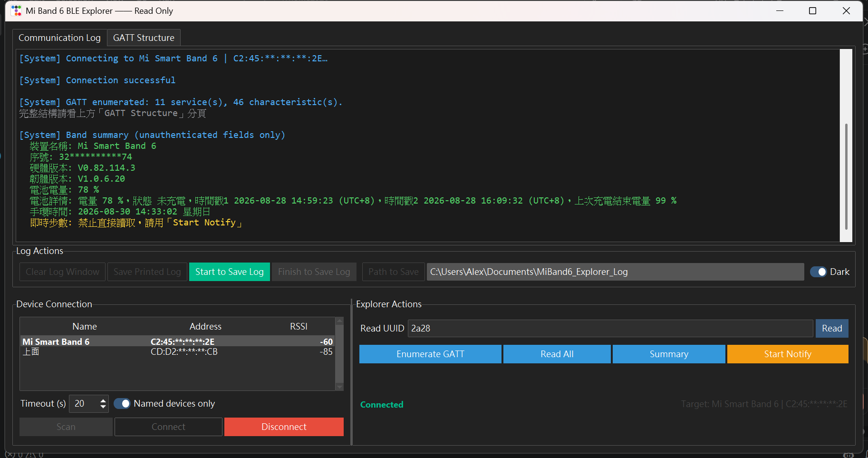Click the 韌體版本: V1.0.6.20 log line
Image resolution: width=868 pixels, height=458 pixels.
[x=77, y=179]
